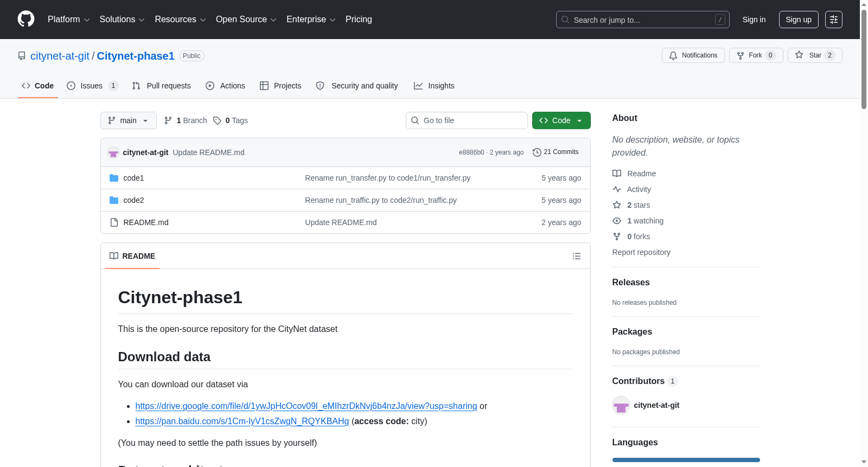Click the code2 folder icon

pos(114,200)
